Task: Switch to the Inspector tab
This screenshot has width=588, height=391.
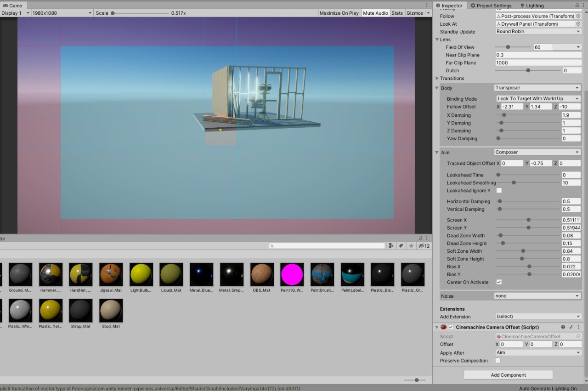Action: click(x=449, y=6)
